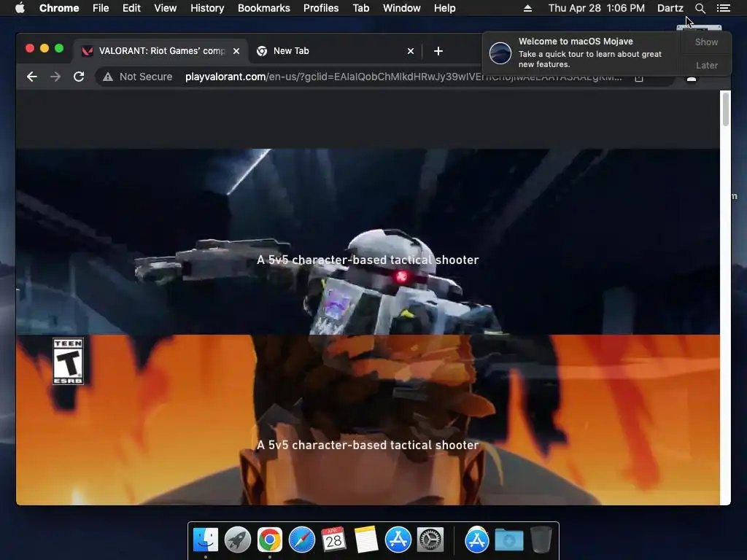Reload the Valorant page
Screen dimensions: 747x560
point(79,77)
